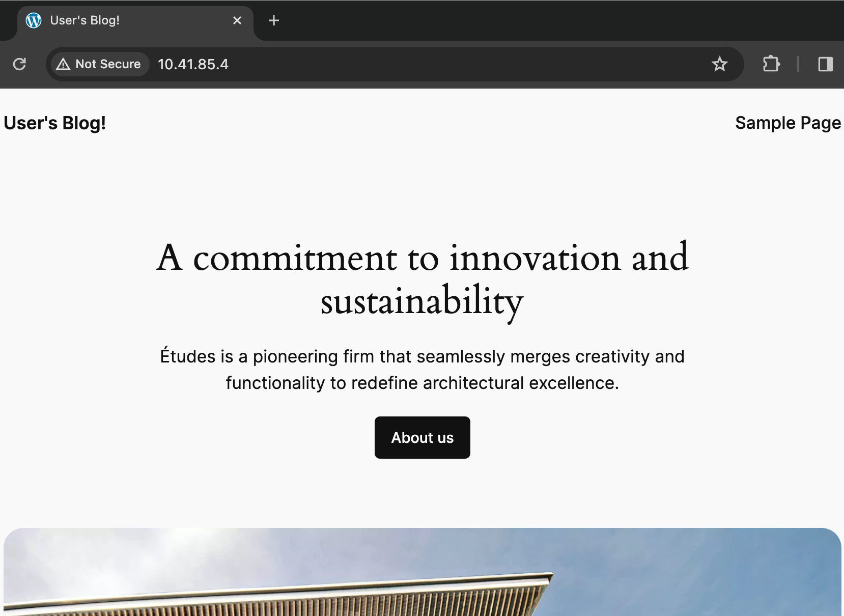Open a new tab with the plus button
This screenshot has width=844, height=616.
pos(274,20)
